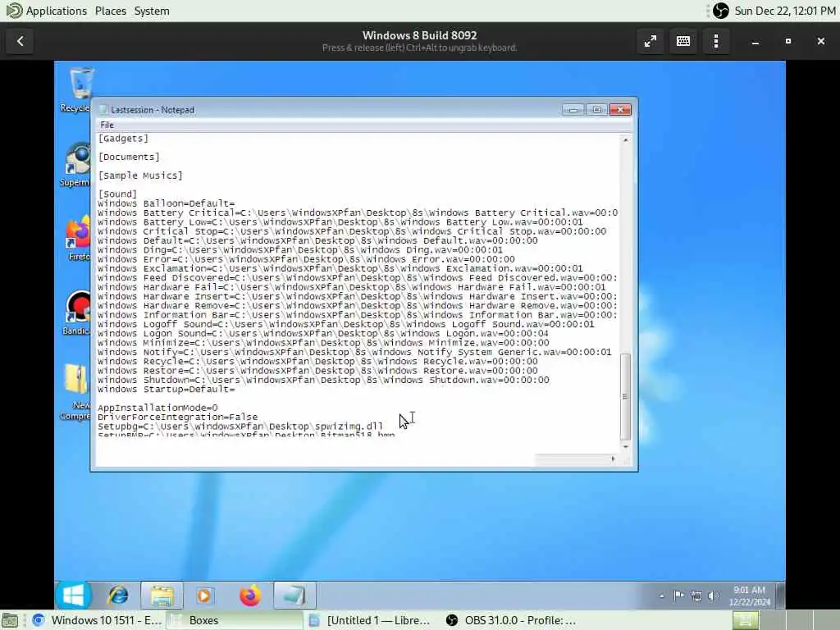Click the Windows Notify System Generic line
Screen dimensions: 840x630
tap(354, 352)
